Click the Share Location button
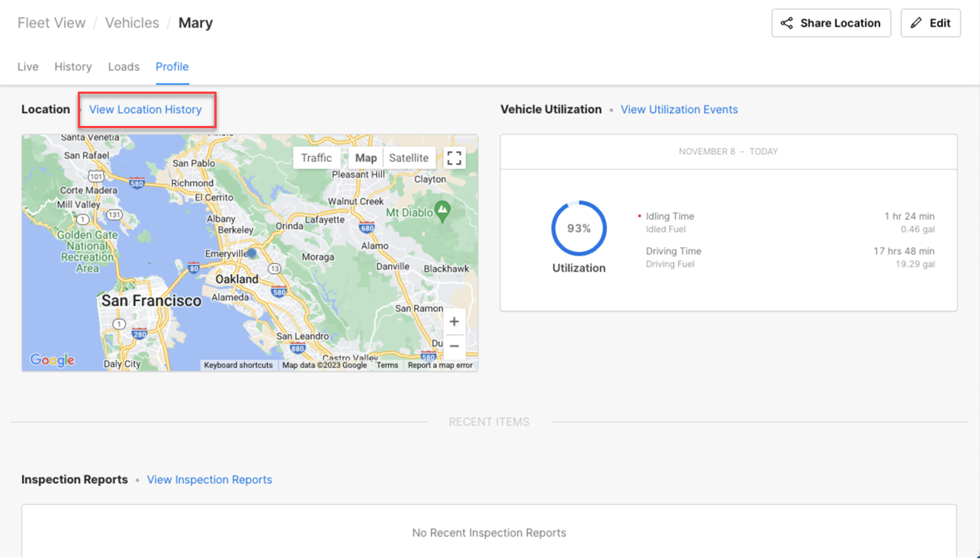Viewport: 980px width, 560px height. tap(831, 23)
